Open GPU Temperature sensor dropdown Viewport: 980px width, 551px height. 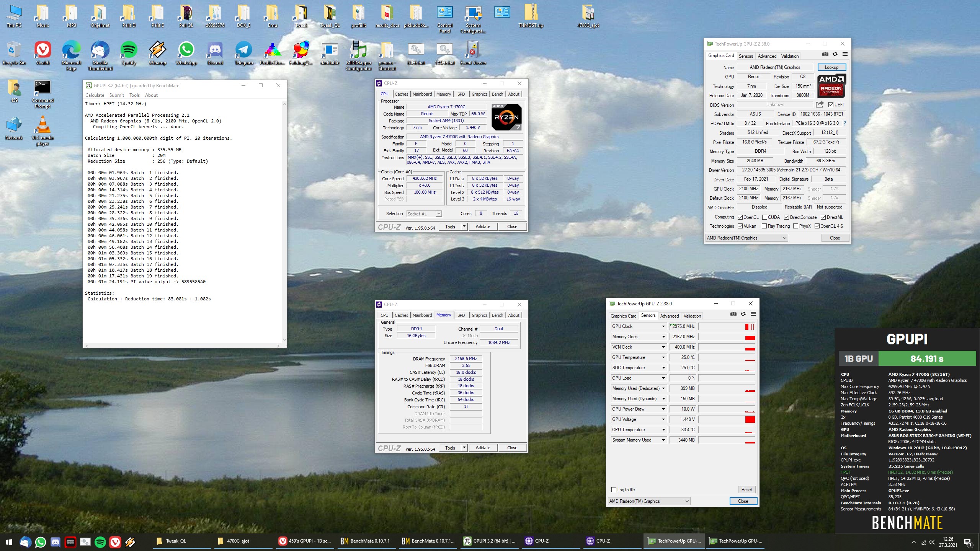pyautogui.click(x=663, y=357)
